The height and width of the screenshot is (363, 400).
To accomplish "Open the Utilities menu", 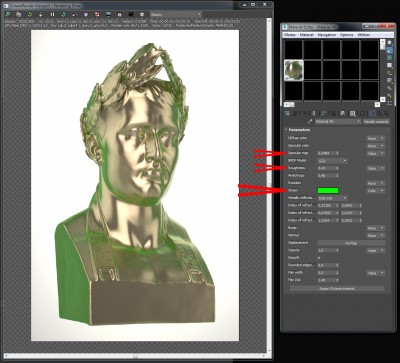I will [x=363, y=35].
